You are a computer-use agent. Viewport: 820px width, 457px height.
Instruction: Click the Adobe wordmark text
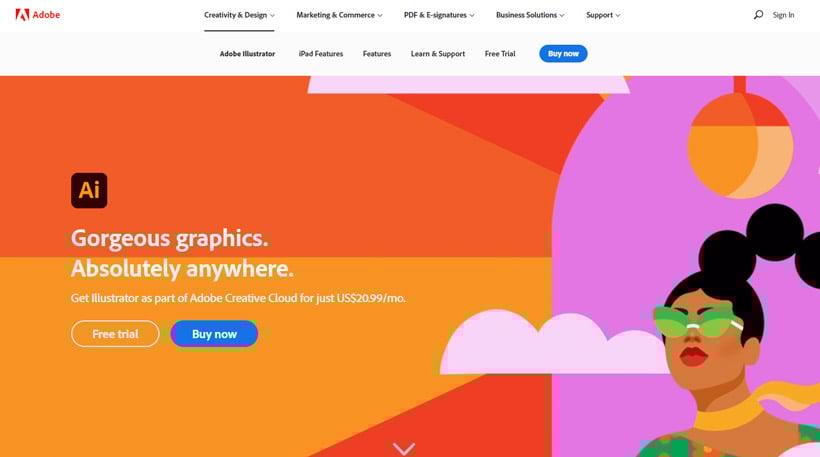[x=46, y=15]
